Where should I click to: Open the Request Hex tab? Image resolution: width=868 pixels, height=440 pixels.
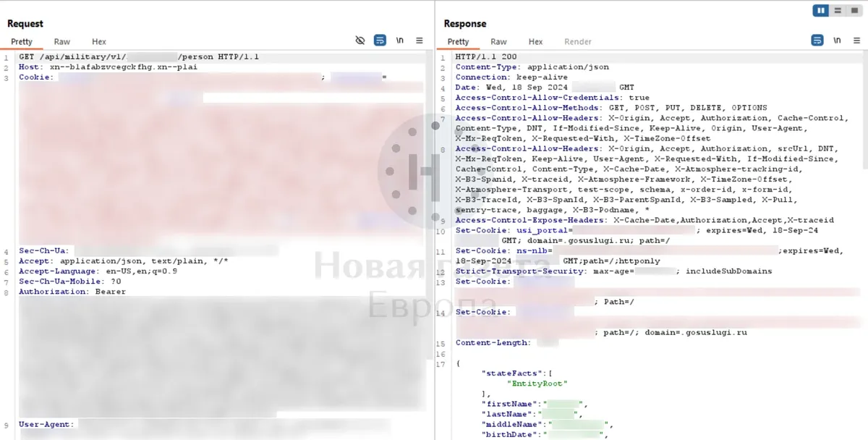(x=99, y=42)
